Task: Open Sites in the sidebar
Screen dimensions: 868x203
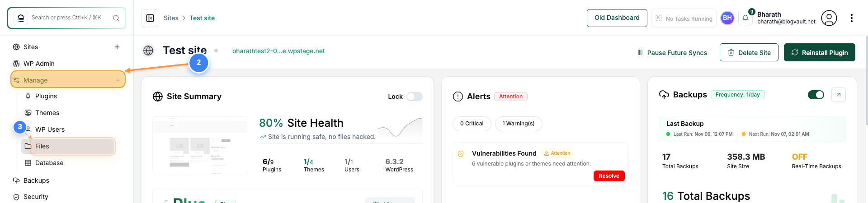Action: tap(31, 47)
